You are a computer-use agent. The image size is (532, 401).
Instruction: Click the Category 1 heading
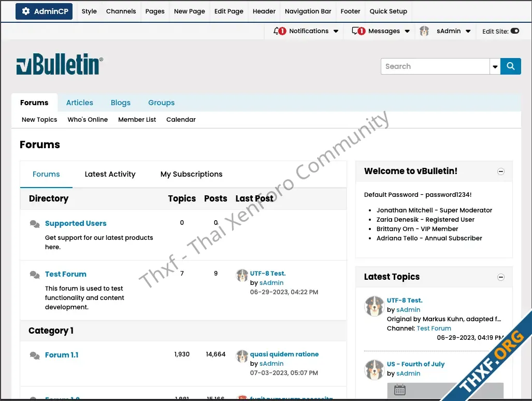coord(51,331)
